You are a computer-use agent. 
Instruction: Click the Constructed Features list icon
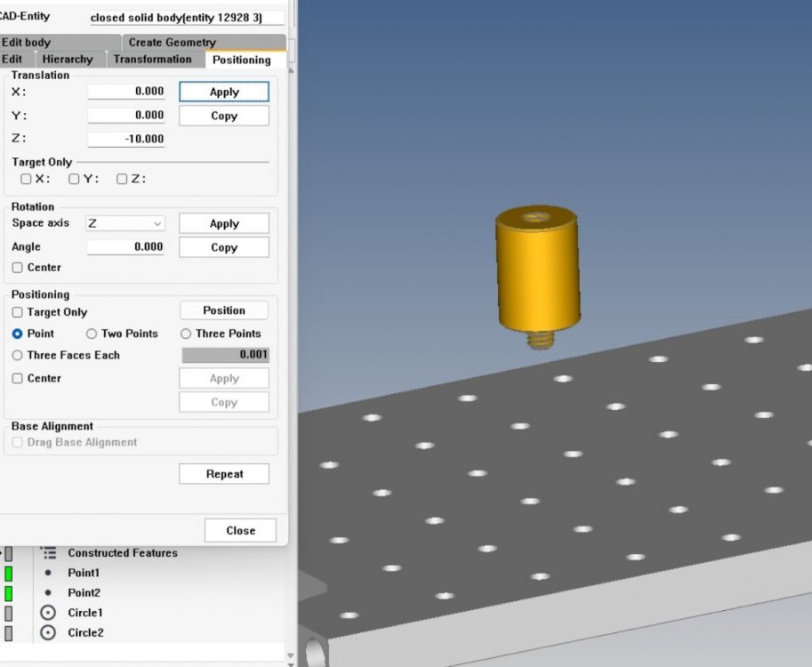(x=48, y=553)
